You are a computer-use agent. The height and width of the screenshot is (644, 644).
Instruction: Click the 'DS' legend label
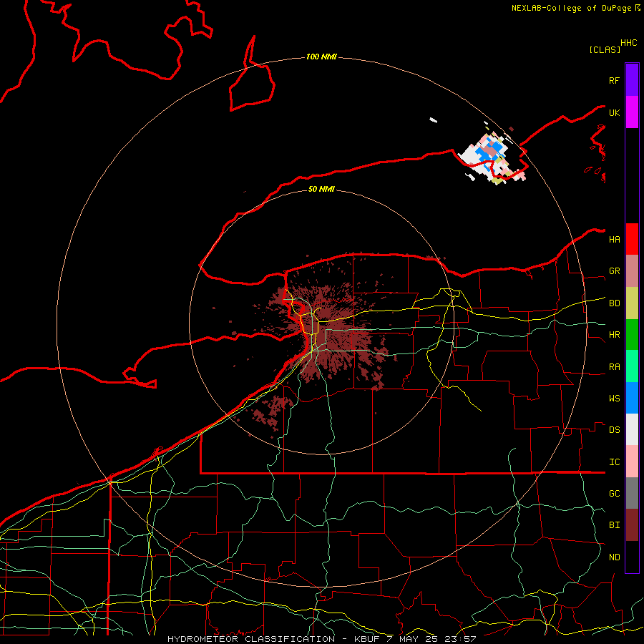(614, 430)
